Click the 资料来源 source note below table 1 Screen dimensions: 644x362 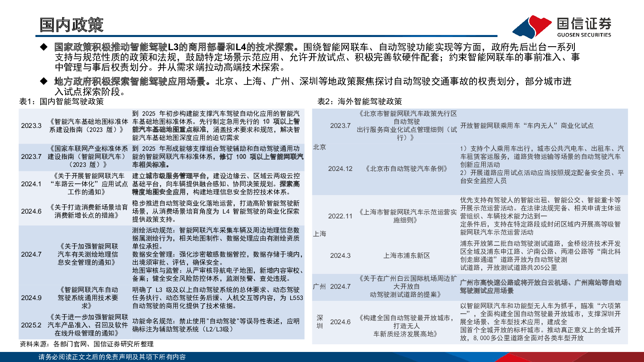coord(87,344)
